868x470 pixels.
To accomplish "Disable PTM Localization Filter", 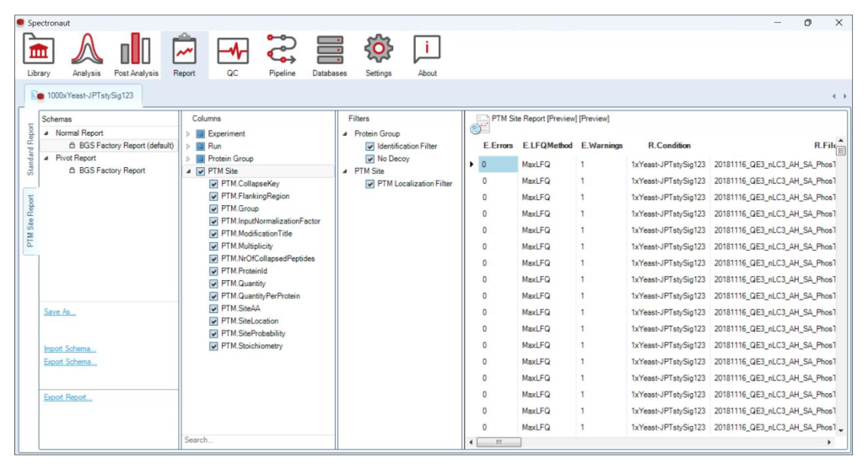I will click(369, 184).
